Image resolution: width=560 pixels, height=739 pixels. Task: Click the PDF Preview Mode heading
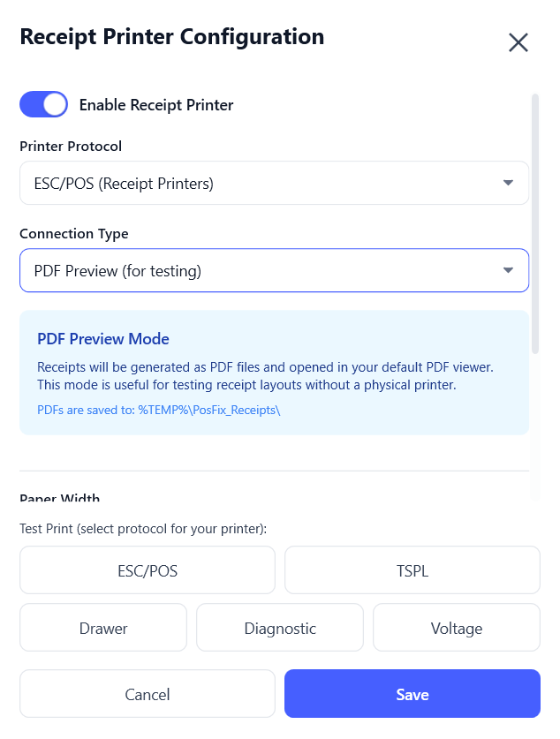click(x=103, y=339)
